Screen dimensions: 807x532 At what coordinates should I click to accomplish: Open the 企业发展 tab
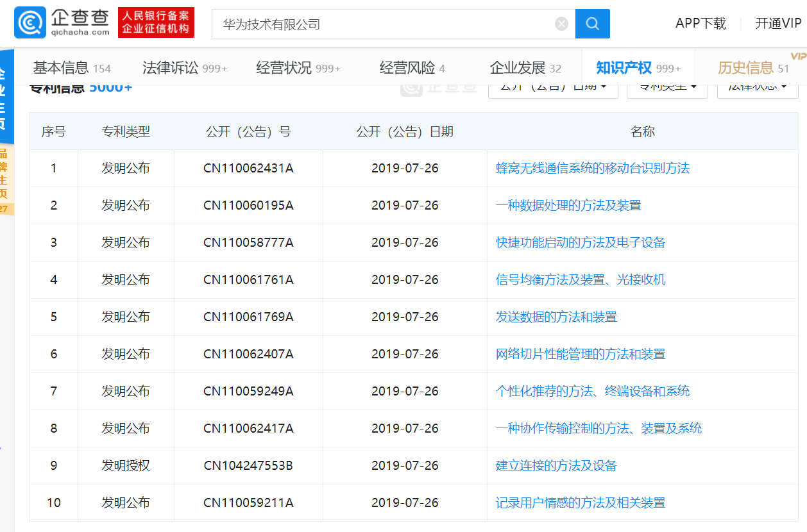click(x=525, y=67)
